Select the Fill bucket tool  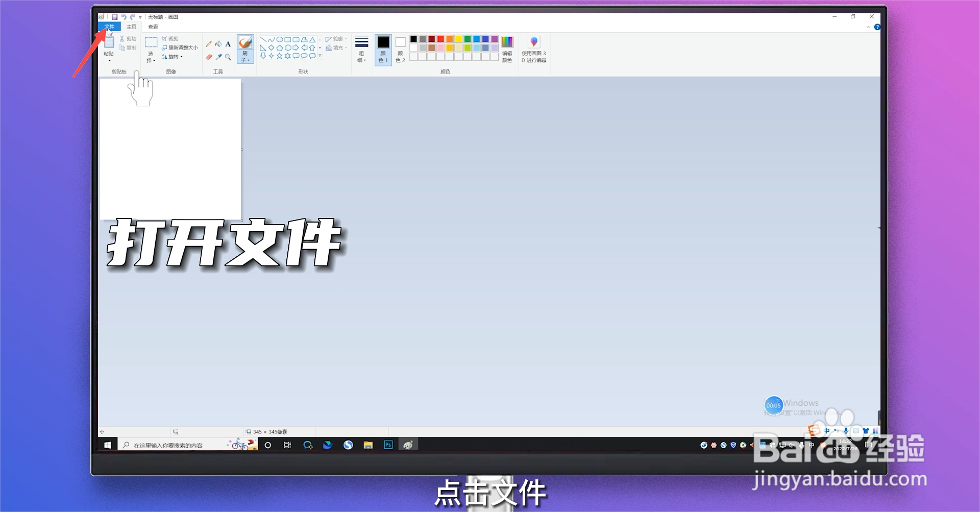pyautogui.click(x=218, y=44)
